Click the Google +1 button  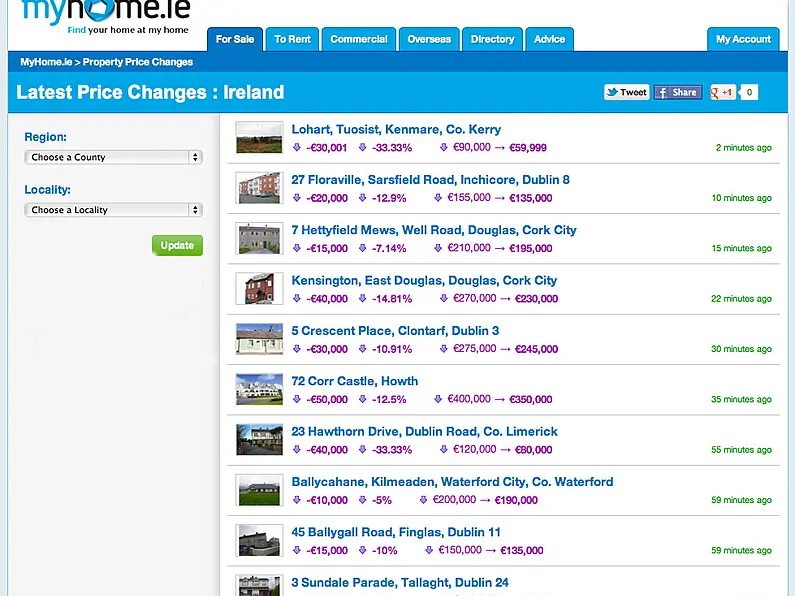pyautogui.click(x=722, y=92)
